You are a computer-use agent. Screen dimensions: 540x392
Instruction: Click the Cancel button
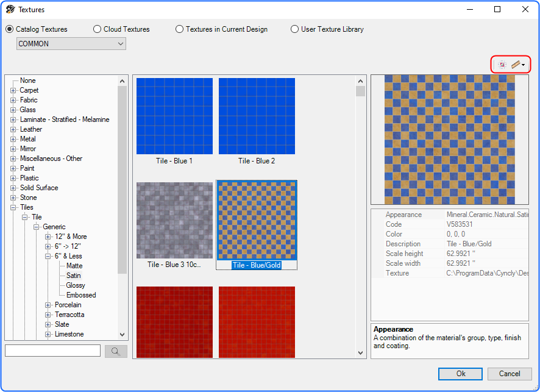[510, 374]
